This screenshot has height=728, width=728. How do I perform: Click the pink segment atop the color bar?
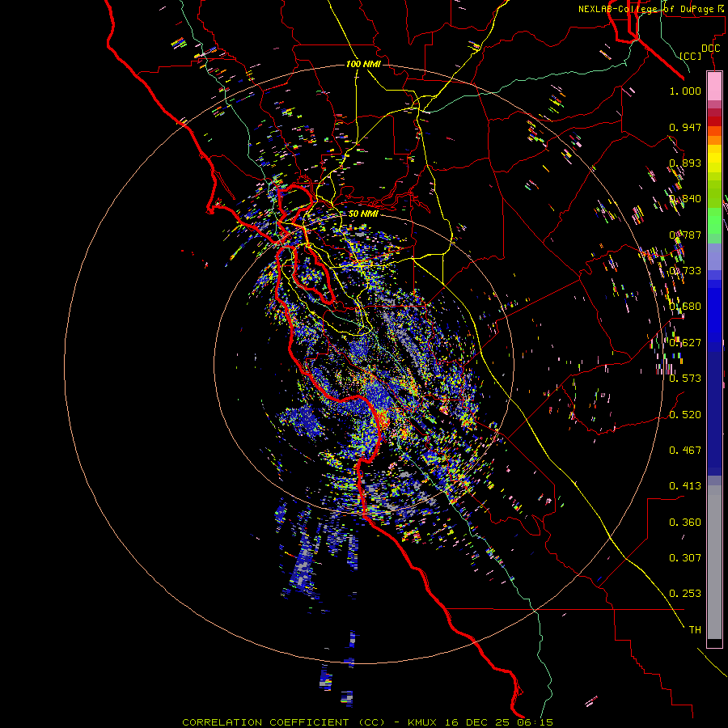pyautogui.click(x=714, y=86)
